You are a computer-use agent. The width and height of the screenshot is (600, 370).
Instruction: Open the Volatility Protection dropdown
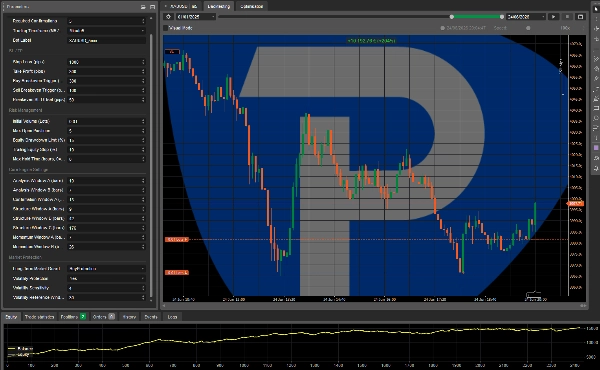106,278
